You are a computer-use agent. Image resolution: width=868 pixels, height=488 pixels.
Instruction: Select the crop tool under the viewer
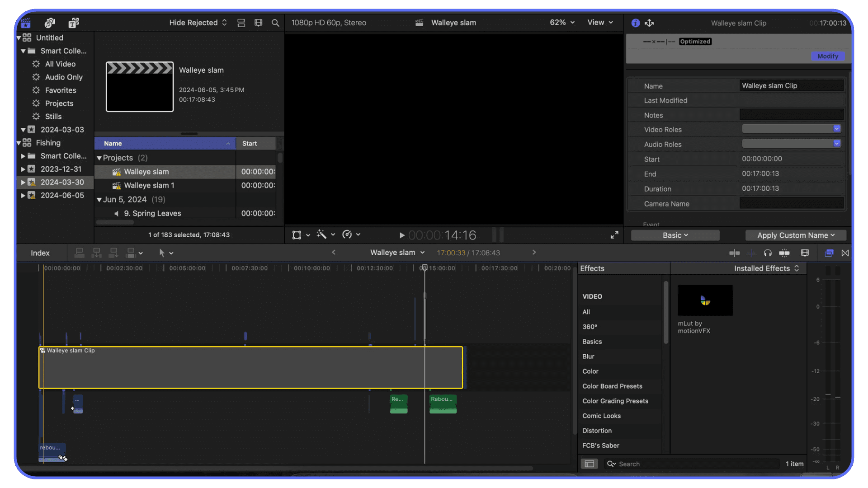coord(297,235)
